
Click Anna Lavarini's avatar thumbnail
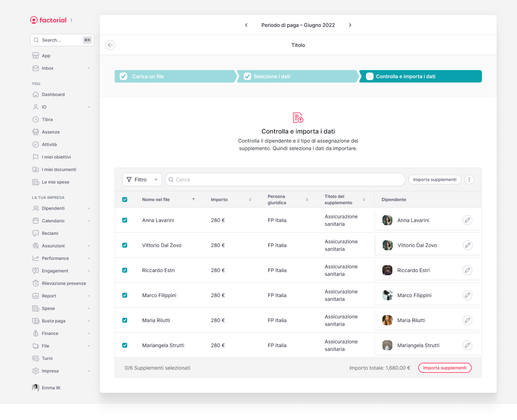387,220
